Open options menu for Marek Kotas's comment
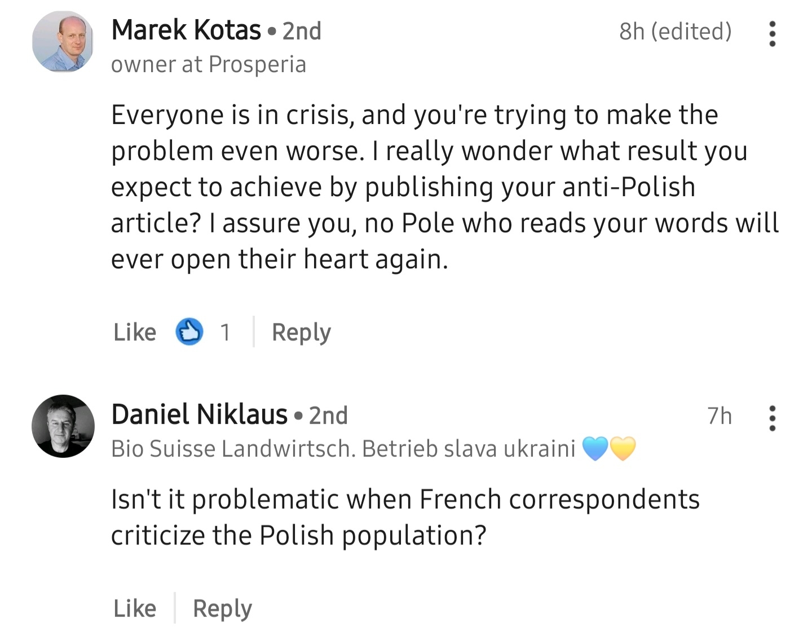This screenshot has width=812, height=644. pyautogui.click(x=772, y=34)
